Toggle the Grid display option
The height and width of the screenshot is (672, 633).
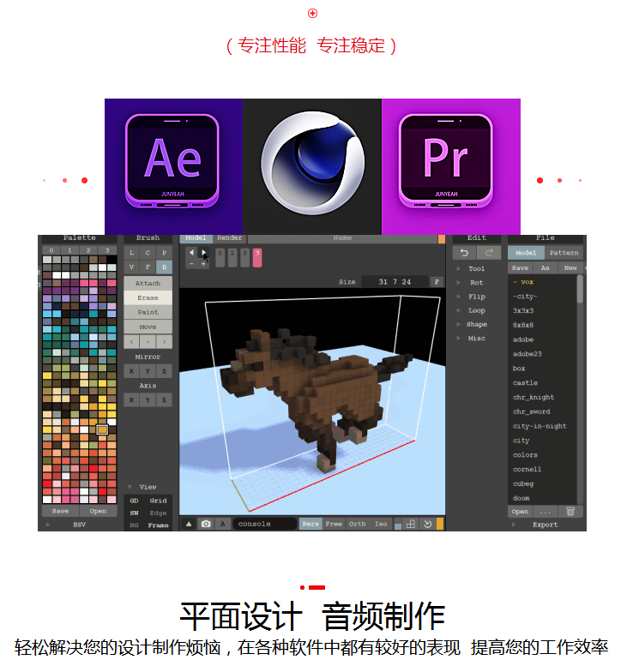coord(159,501)
